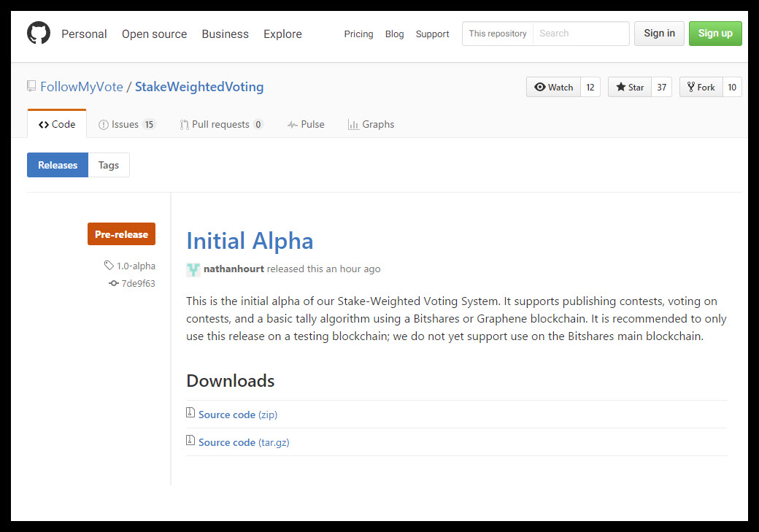Screen dimensions: 759x532
Task: Open the Blog link
Action: (395, 34)
